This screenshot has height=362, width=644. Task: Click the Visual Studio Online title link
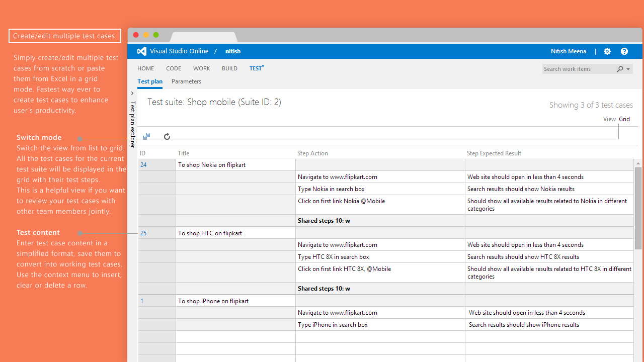tap(179, 51)
